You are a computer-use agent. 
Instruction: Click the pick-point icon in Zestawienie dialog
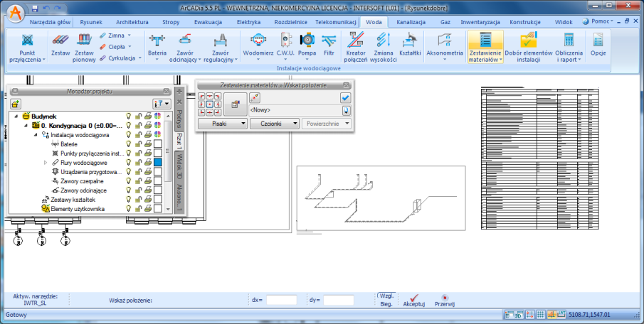click(x=255, y=97)
